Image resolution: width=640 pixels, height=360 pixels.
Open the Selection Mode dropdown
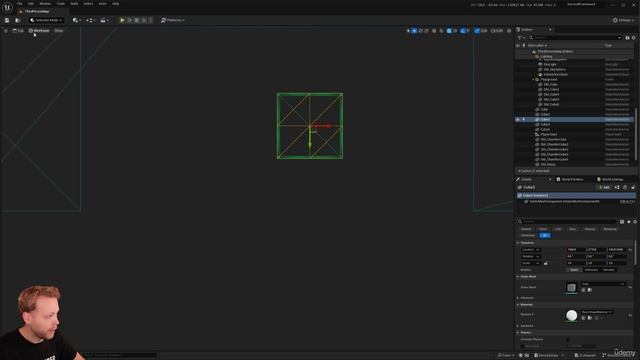point(46,20)
